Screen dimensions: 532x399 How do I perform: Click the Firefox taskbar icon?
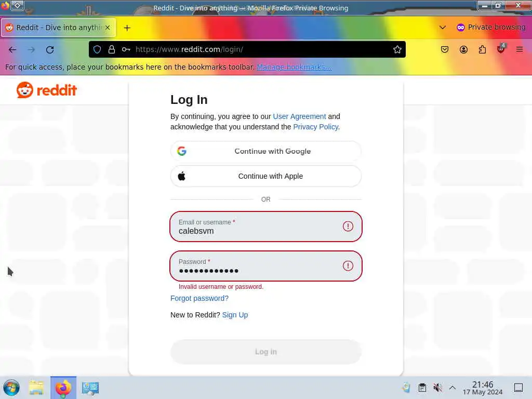coord(63,388)
